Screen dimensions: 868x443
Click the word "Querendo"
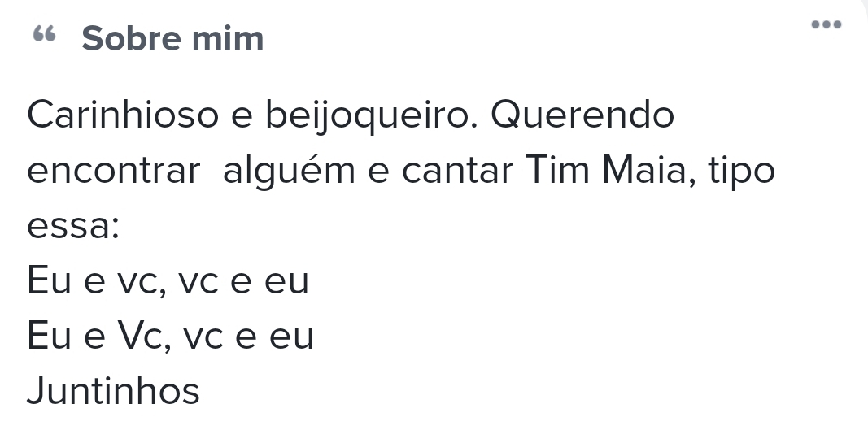(x=582, y=115)
